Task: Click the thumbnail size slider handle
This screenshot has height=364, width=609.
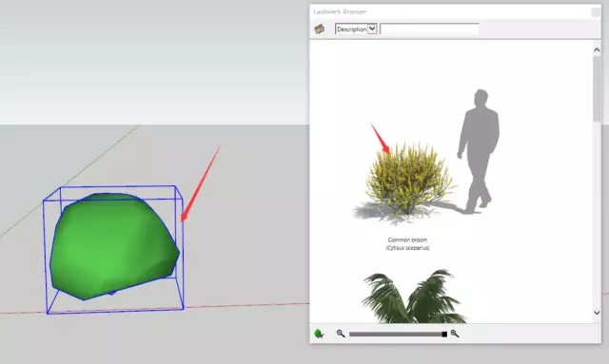Action: pos(444,335)
